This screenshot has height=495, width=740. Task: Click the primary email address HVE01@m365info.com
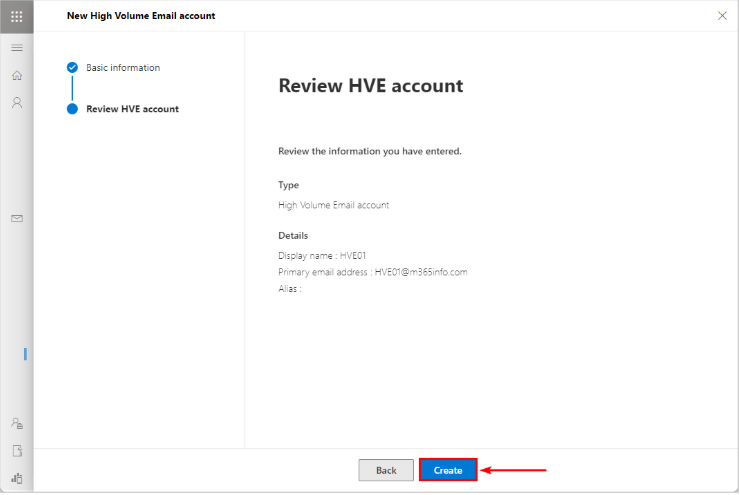[x=420, y=272]
